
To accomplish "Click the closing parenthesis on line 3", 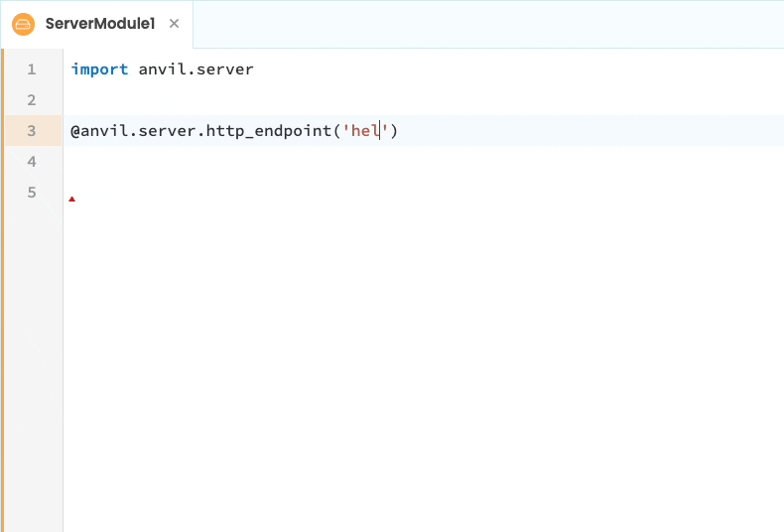I will [394, 131].
